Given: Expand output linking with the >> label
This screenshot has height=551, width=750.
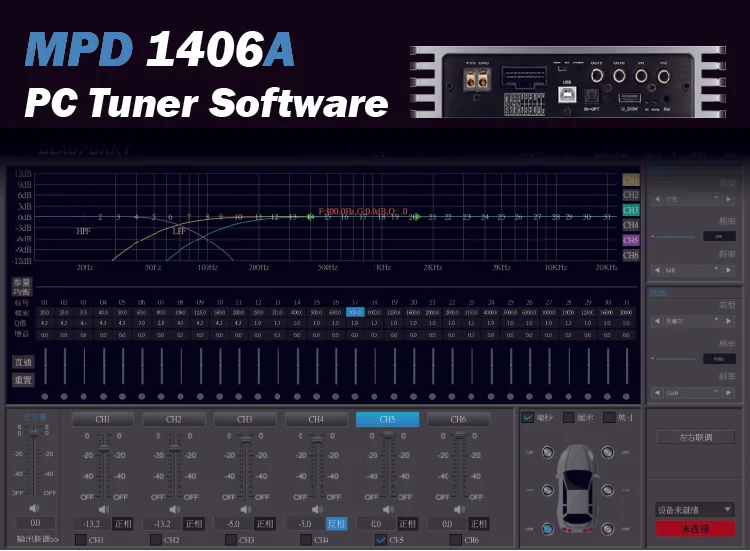Looking at the screenshot, I should (38, 539).
